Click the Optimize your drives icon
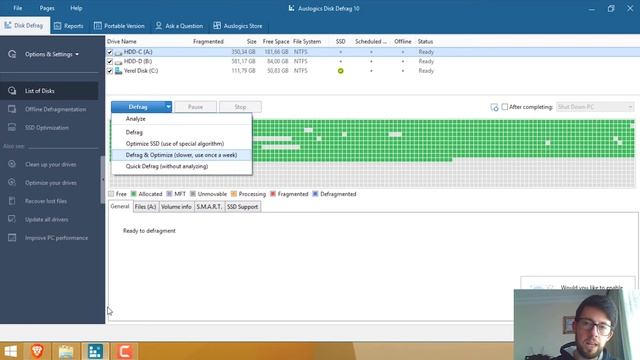Viewport: 640px width, 360px height. [12, 182]
